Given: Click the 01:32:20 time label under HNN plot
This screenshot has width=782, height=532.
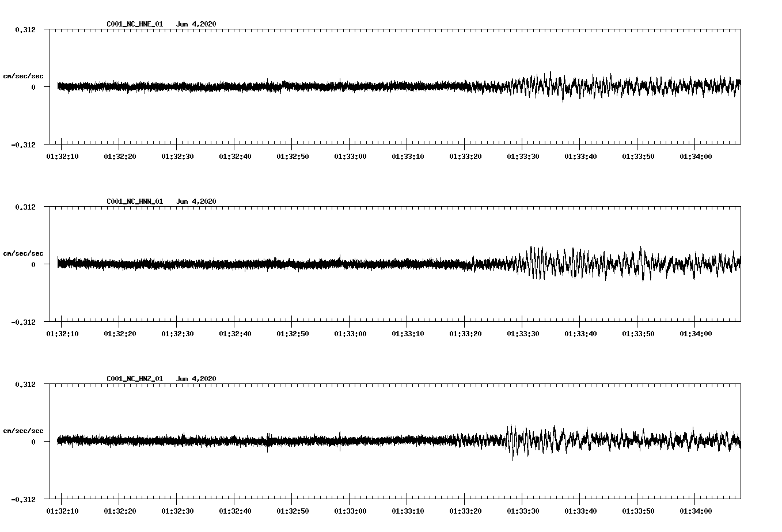Looking at the screenshot, I should 120,334.
